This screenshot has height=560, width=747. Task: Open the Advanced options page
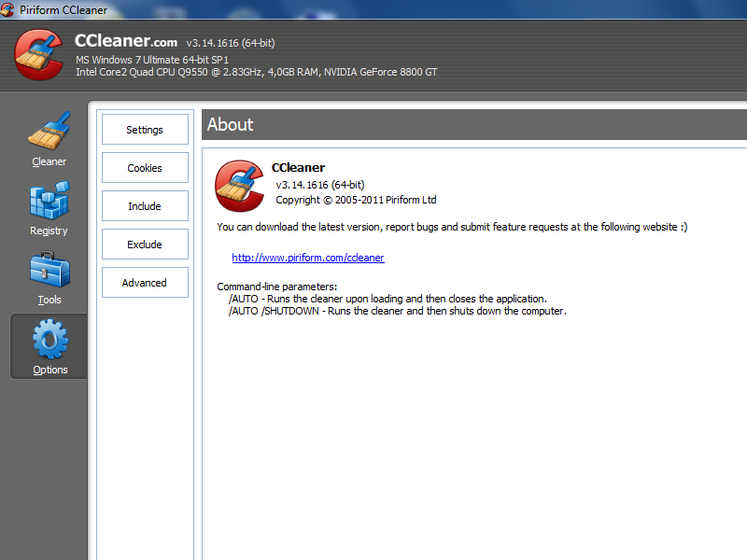(x=145, y=282)
